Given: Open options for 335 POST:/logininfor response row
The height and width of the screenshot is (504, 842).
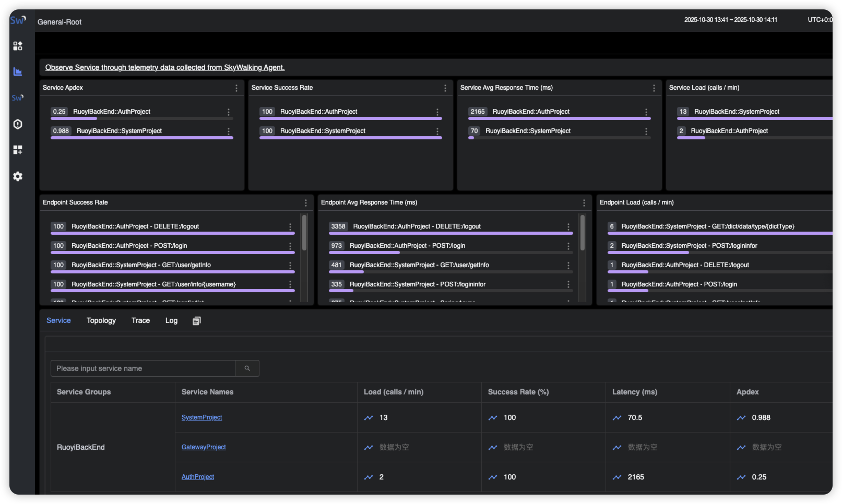Looking at the screenshot, I should [568, 285].
